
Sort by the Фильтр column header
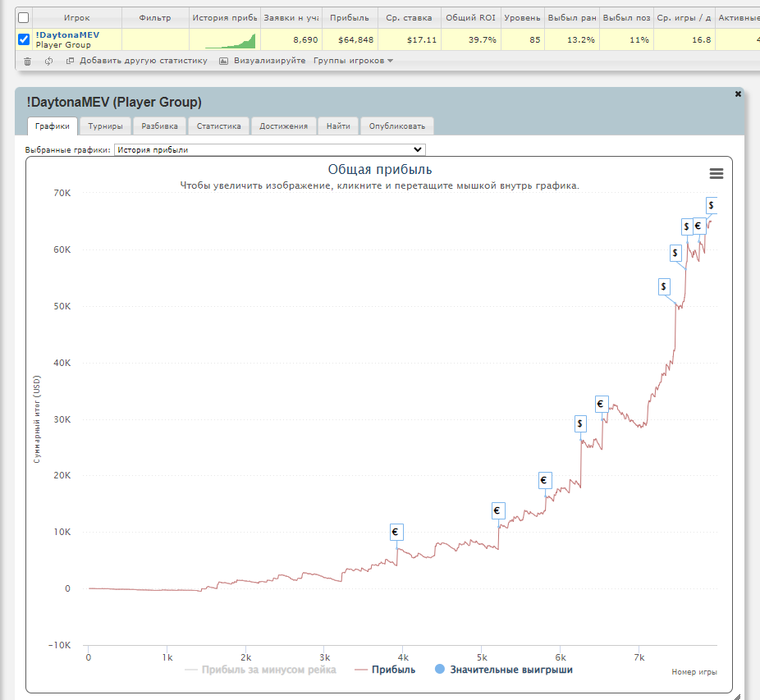point(155,18)
